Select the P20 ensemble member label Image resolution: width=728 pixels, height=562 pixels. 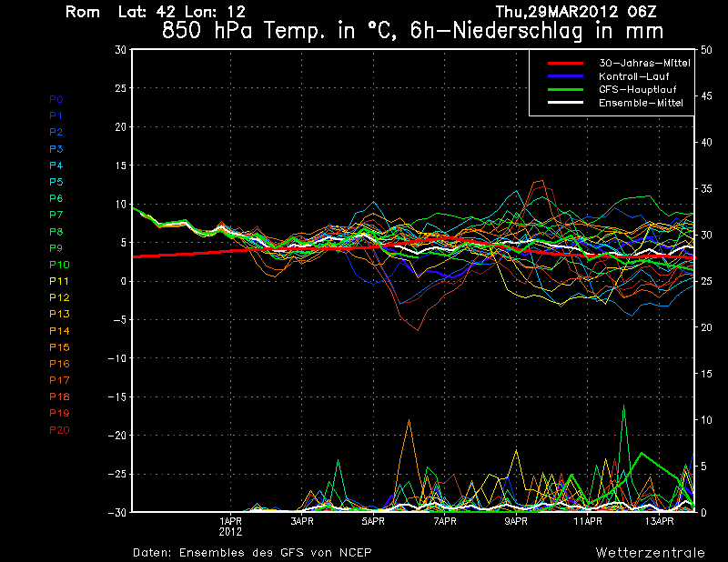58,430
